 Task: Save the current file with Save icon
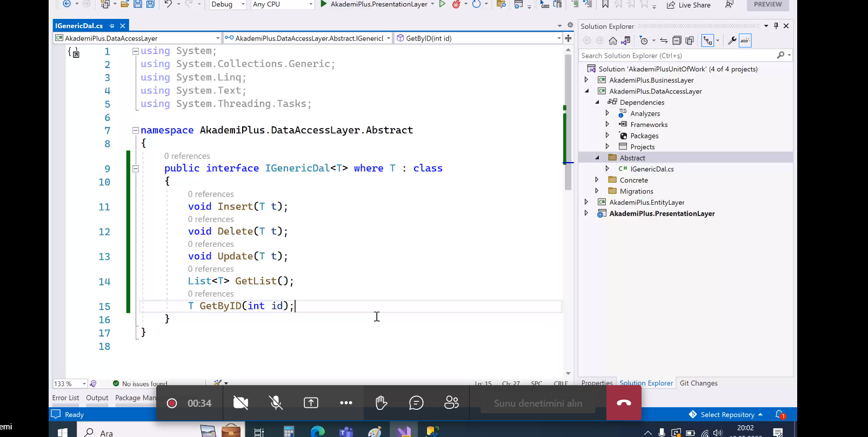(x=138, y=4)
